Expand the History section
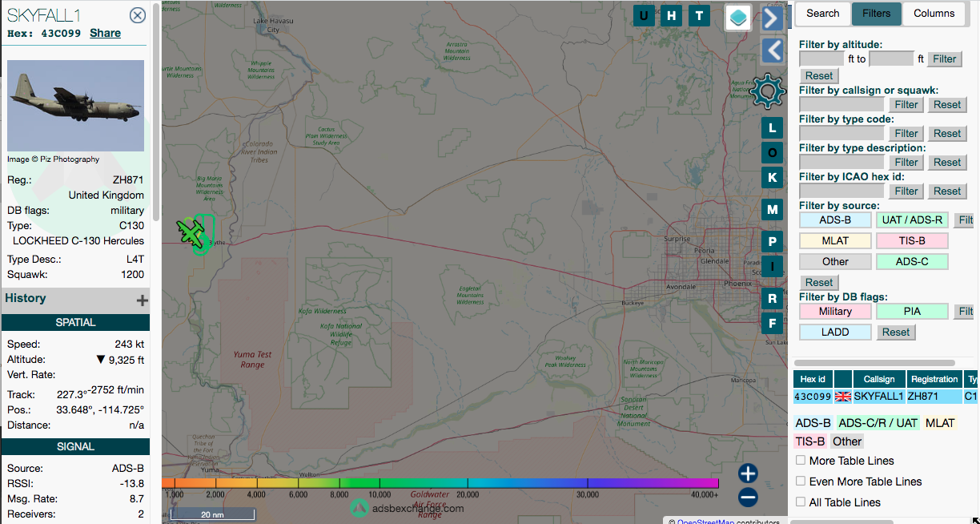Screen dimensions: 980x524 pyautogui.click(x=142, y=300)
